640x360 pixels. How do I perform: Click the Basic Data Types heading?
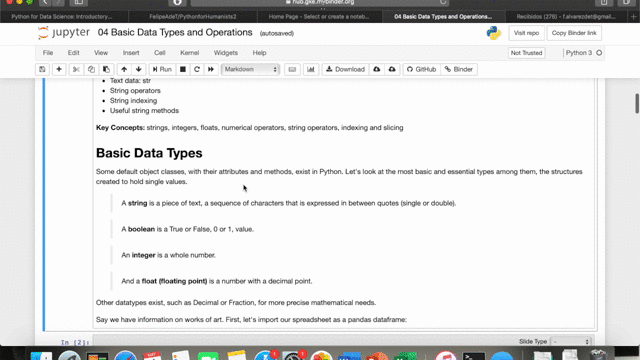(x=149, y=153)
